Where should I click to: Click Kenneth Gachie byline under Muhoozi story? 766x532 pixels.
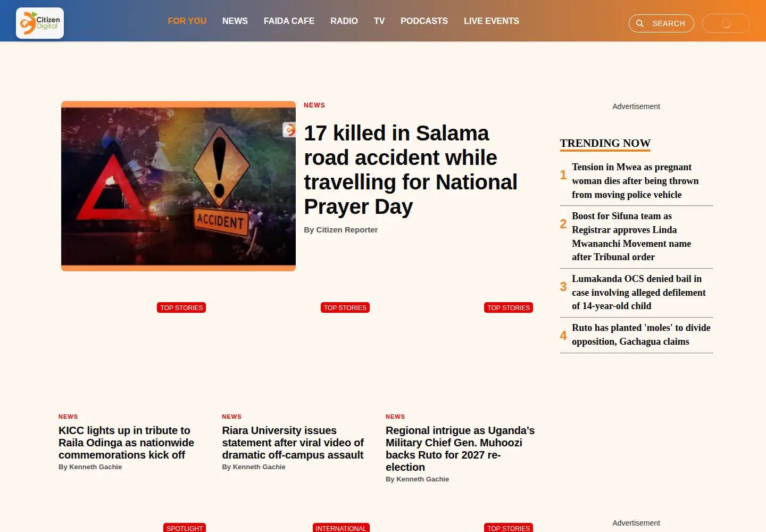(418, 479)
